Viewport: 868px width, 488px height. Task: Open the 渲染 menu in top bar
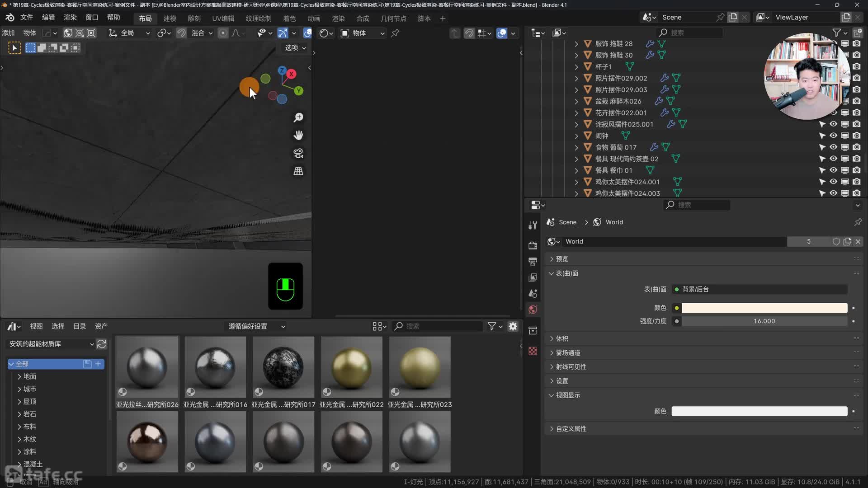(70, 17)
